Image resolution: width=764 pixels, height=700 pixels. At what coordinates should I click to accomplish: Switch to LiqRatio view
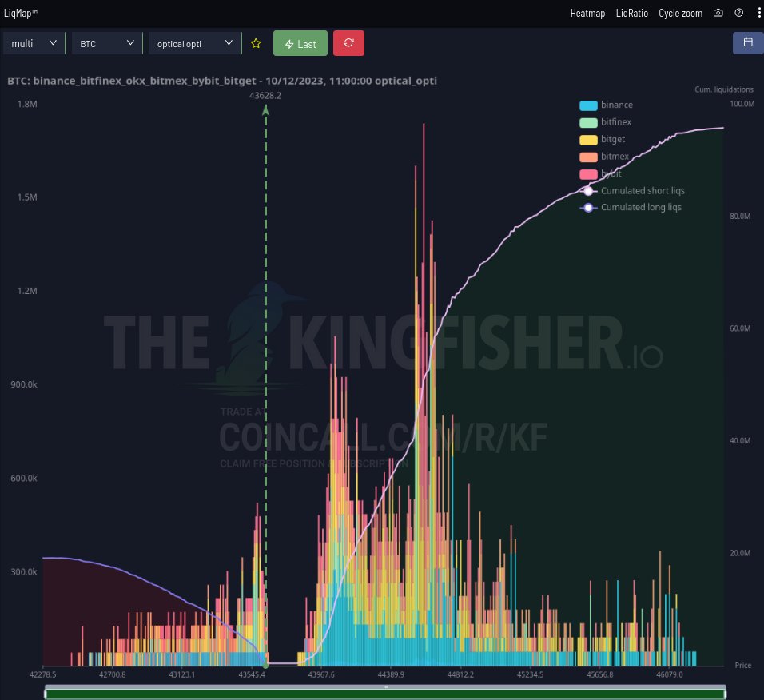[x=632, y=13]
